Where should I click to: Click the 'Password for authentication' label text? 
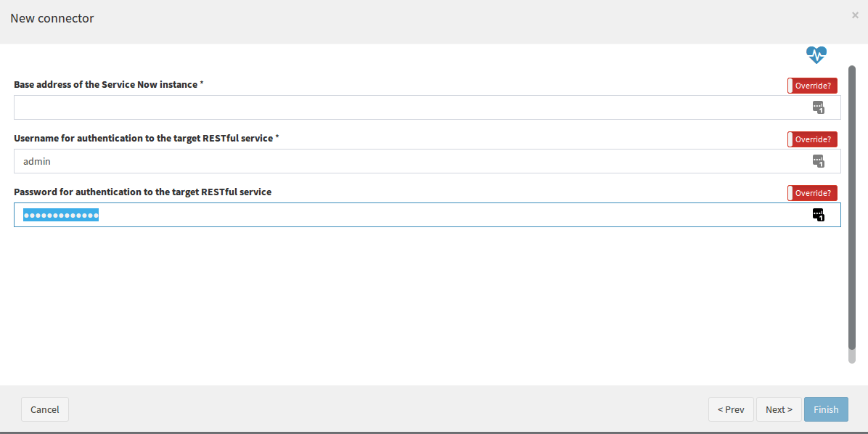142,192
